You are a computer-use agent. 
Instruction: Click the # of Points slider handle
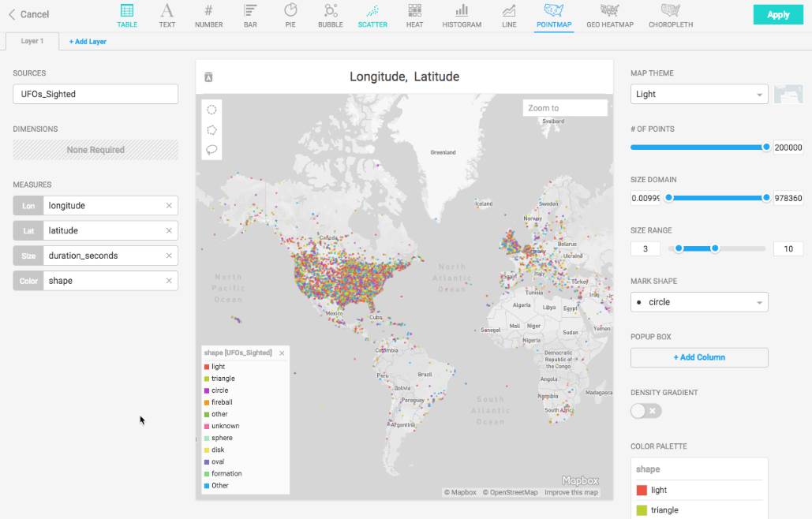point(765,147)
